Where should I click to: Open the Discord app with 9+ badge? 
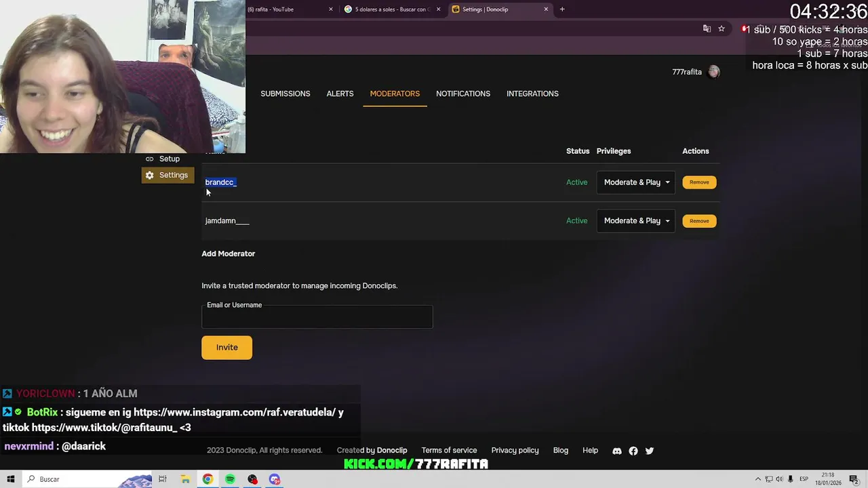point(275,479)
